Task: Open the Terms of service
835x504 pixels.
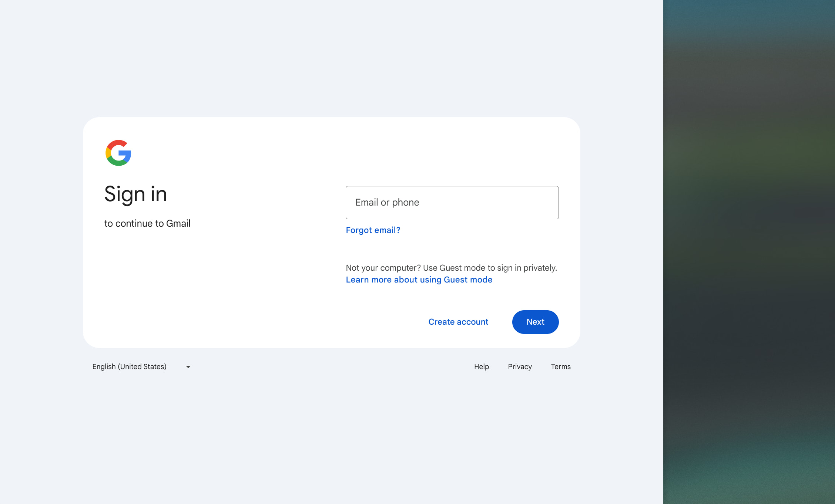Action: point(561,366)
